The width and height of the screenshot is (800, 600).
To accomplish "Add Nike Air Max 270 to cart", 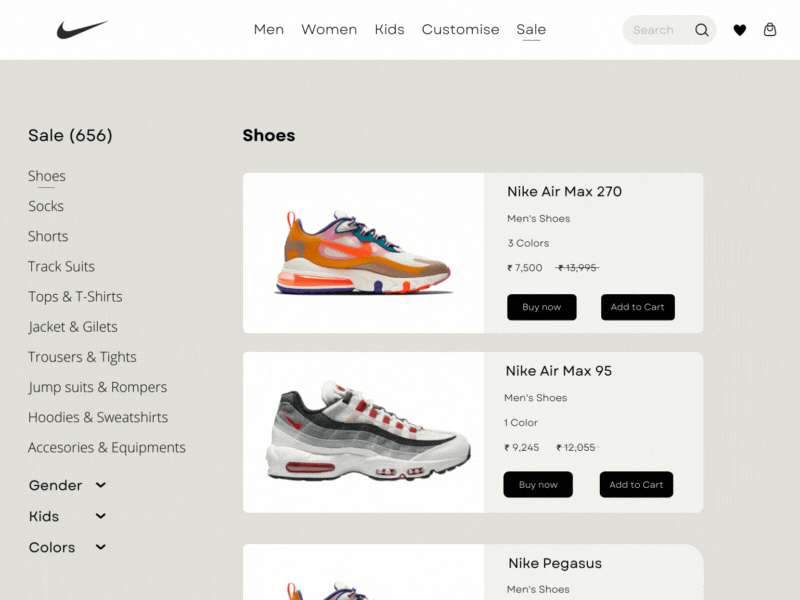I will 637,307.
